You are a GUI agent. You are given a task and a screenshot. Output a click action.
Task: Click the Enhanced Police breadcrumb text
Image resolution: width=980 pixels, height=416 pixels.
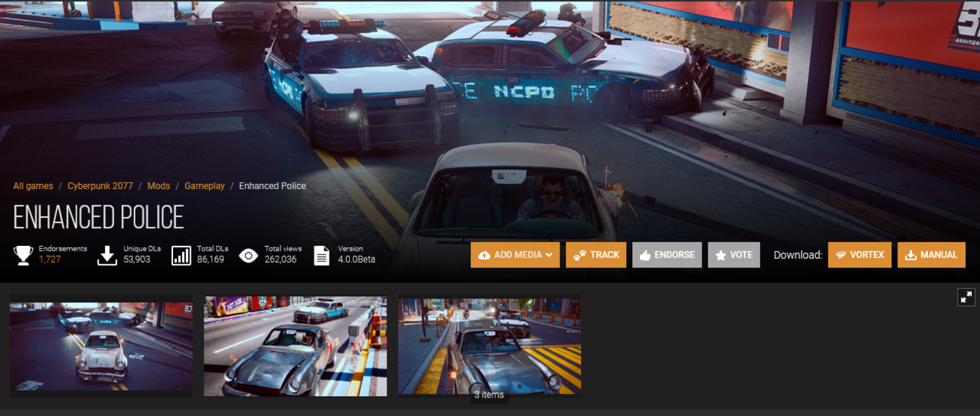point(273,186)
